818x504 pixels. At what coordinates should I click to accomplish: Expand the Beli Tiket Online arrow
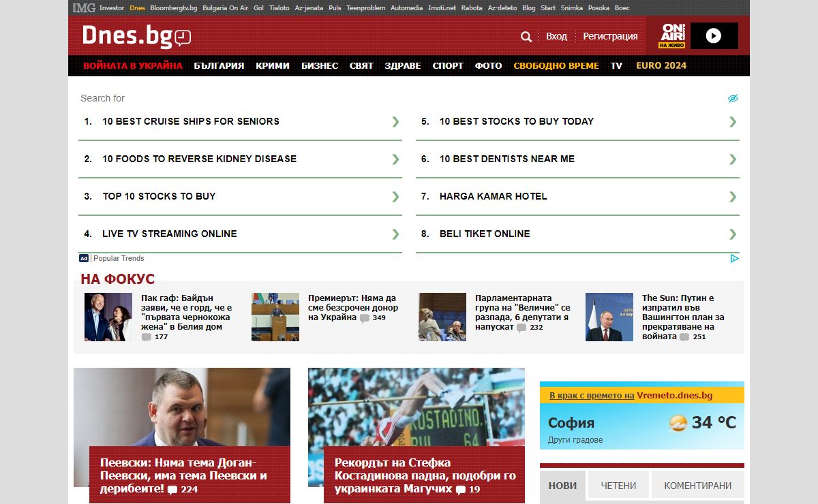[x=733, y=234]
